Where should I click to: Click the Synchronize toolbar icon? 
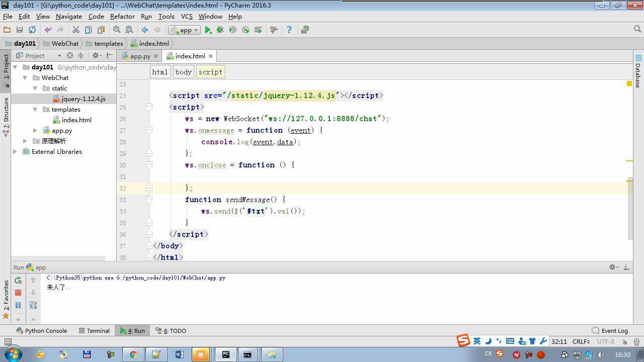coord(32,30)
